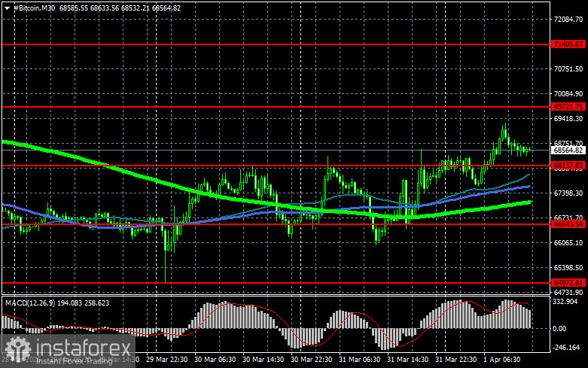Viewport: 588px width, 368px height.
Task: Select the 70084.90 price axis value
Action: click(568, 93)
